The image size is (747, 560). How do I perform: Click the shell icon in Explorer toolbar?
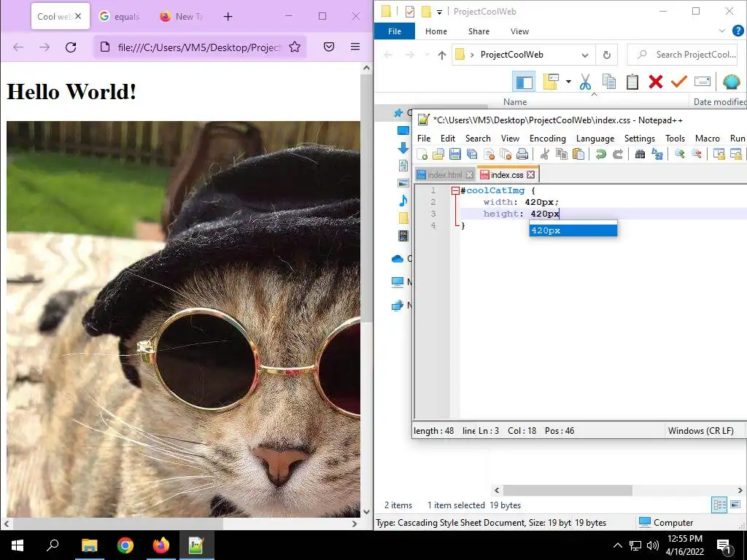point(731,82)
